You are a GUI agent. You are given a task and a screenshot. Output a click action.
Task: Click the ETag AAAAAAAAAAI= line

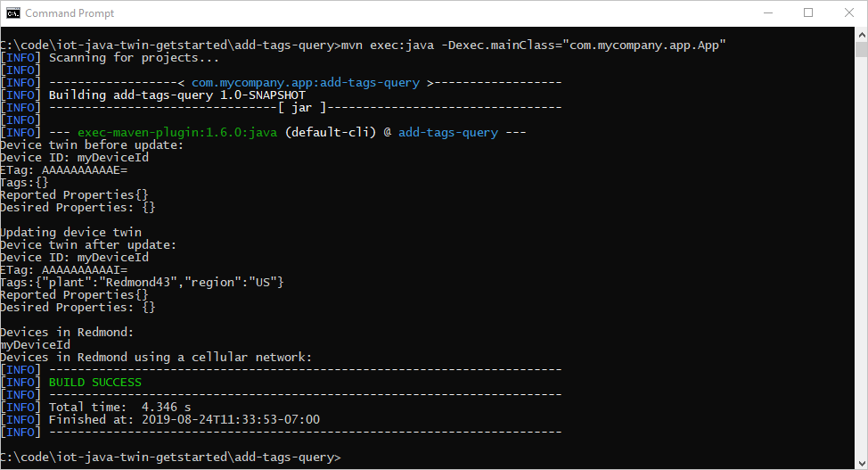pyautogui.click(x=63, y=270)
